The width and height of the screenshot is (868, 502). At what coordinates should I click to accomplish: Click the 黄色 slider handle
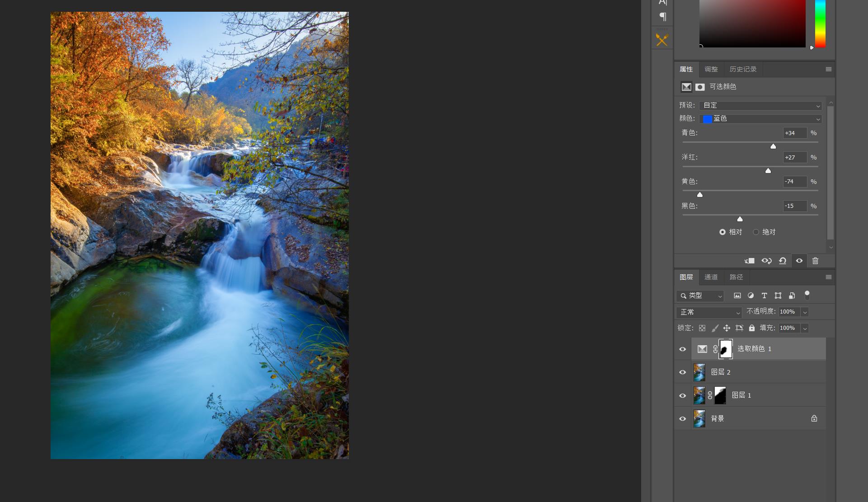(700, 195)
